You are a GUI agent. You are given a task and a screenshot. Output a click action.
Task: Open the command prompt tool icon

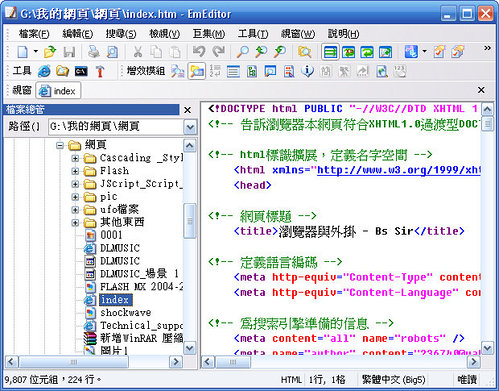click(x=81, y=71)
